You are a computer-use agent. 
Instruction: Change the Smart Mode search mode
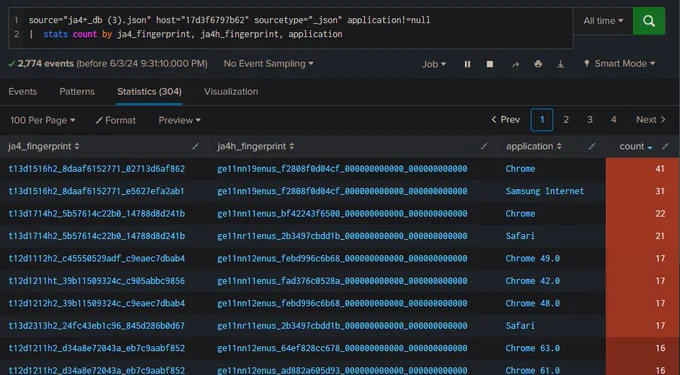(619, 64)
